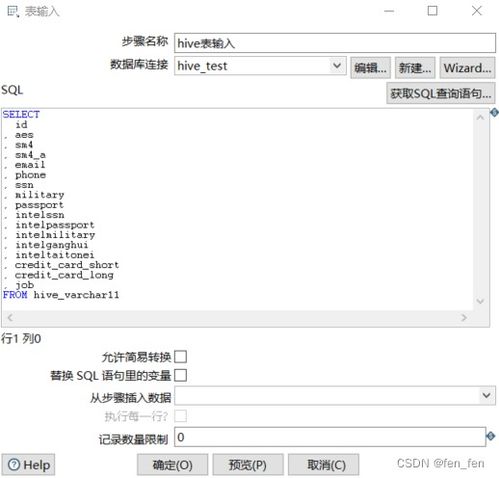Click the 获取SQL查询语句... button
The image size is (499, 478).
click(441, 93)
